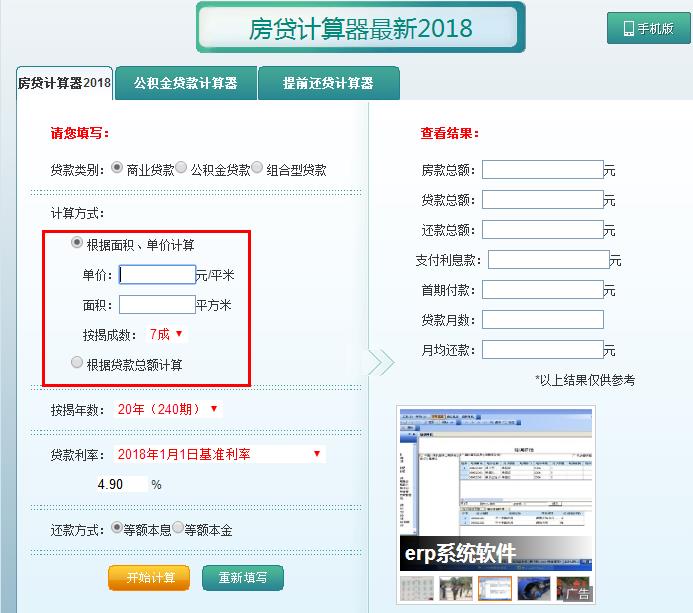Click the 广告 ad label icon
This screenshot has height=613, width=693.
pyautogui.click(x=578, y=593)
